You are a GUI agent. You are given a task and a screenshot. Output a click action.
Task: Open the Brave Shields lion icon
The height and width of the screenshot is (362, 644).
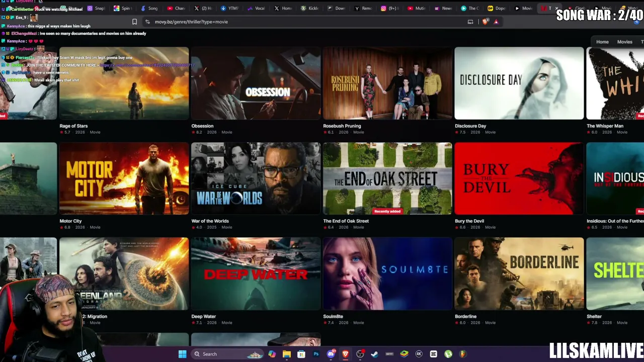tap(485, 22)
